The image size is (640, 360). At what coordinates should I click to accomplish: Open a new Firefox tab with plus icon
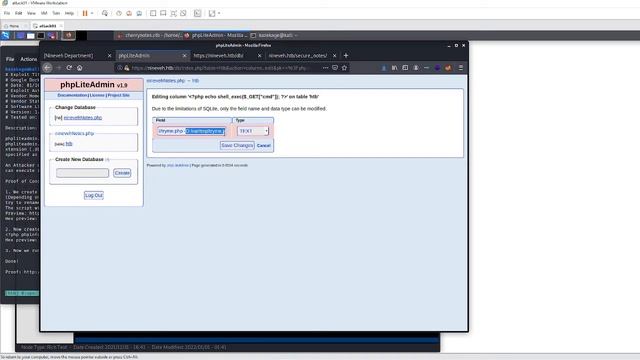pyautogui.click(x=346, y=55)
